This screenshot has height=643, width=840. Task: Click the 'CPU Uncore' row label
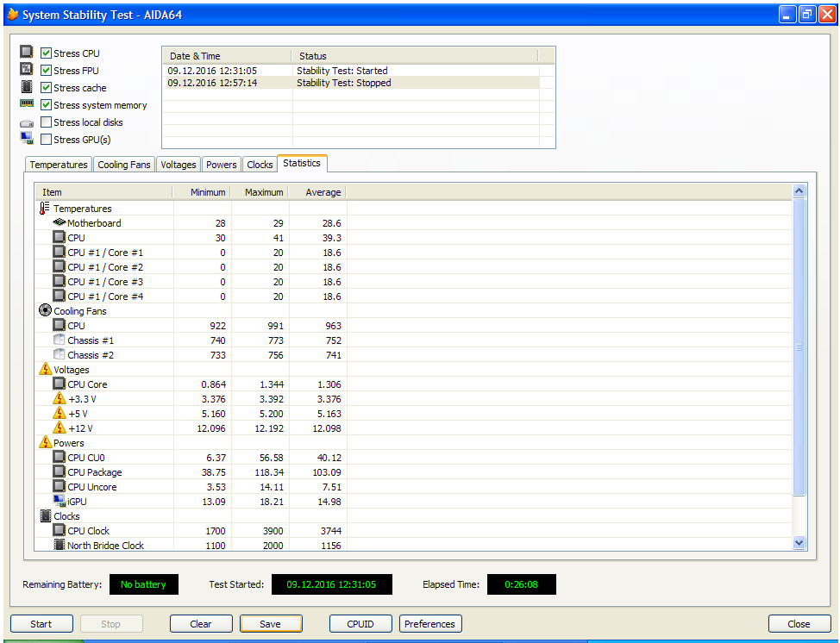(x=92, y=487)
